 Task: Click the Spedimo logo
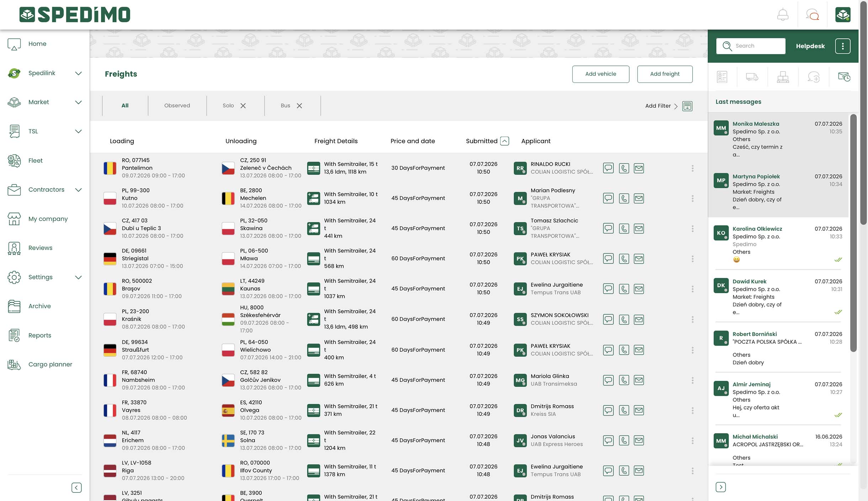pos(75,15)
